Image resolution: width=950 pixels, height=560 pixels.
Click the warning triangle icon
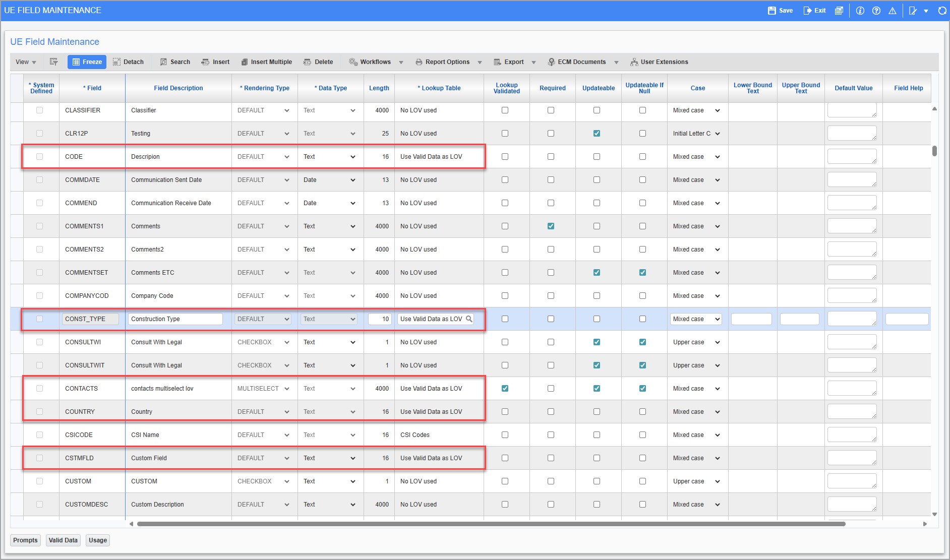[x=893, y=11]
